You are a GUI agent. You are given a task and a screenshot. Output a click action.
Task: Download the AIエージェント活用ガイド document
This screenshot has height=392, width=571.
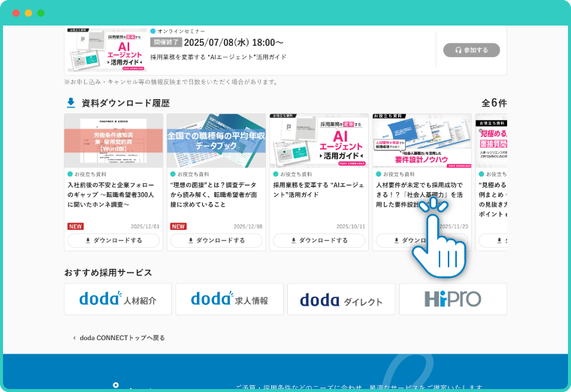(319, 240)
